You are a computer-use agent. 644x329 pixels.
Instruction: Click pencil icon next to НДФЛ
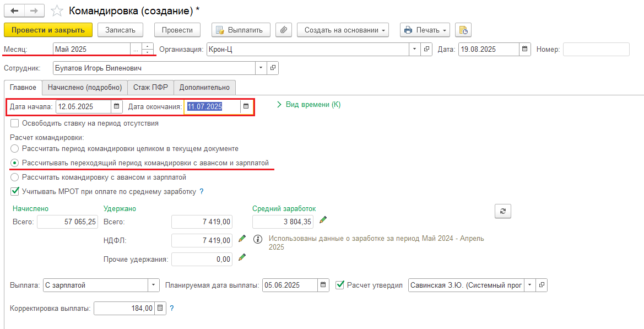pos(241,239)
